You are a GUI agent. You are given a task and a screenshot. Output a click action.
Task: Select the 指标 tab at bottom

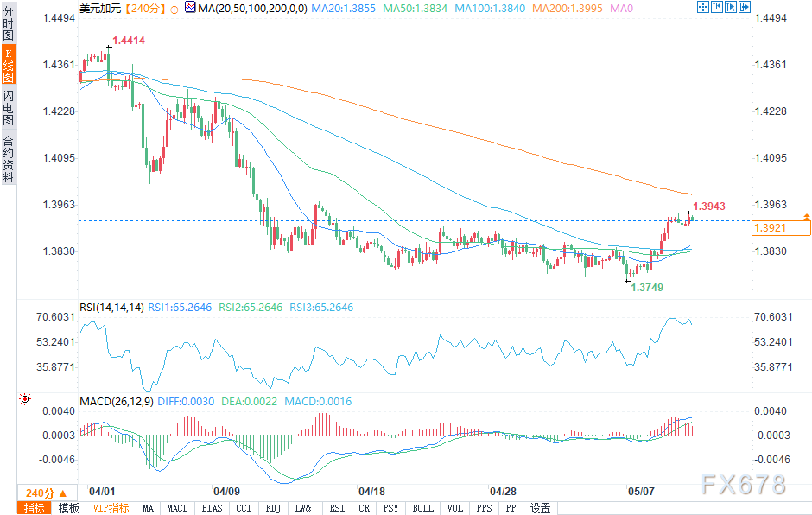pos(35,508)
